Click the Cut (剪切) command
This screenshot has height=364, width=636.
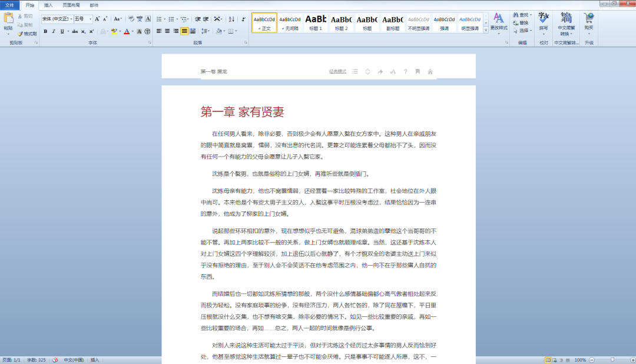(25, 16)
